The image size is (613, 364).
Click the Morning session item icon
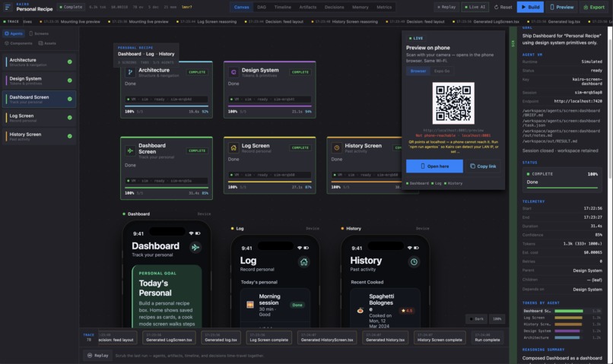coord(250,305)
